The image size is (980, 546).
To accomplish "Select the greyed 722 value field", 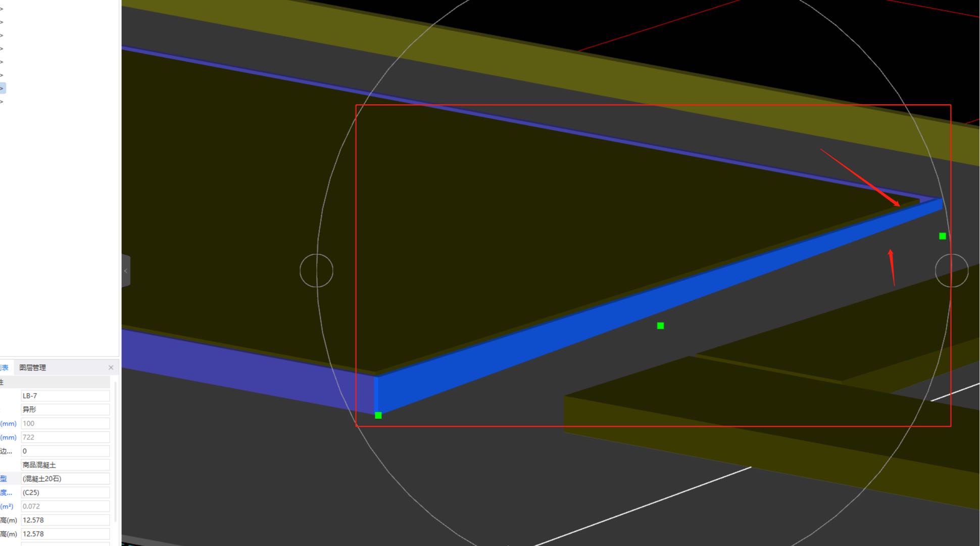I will (x=65, y=437).
